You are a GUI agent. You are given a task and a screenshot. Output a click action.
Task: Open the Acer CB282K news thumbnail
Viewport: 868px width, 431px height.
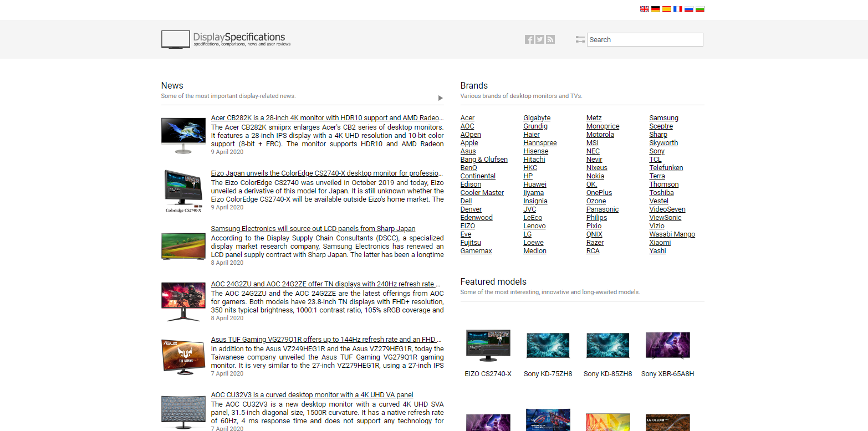point(183,135)
